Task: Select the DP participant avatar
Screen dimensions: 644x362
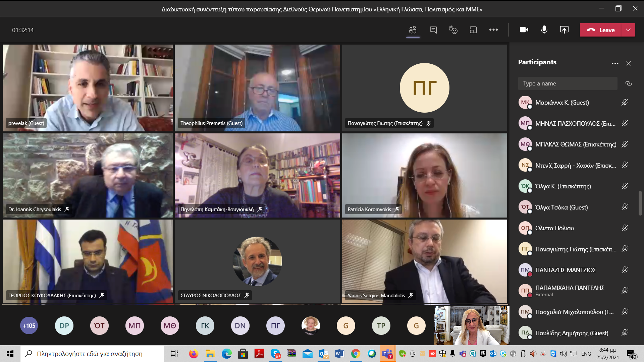Action: click(x=64, y=325)
